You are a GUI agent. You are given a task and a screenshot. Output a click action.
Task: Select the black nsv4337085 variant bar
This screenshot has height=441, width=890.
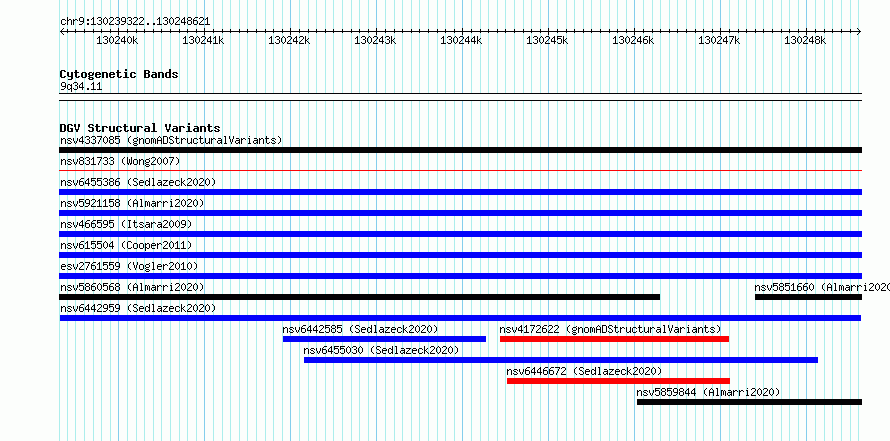tap(461, 150)
